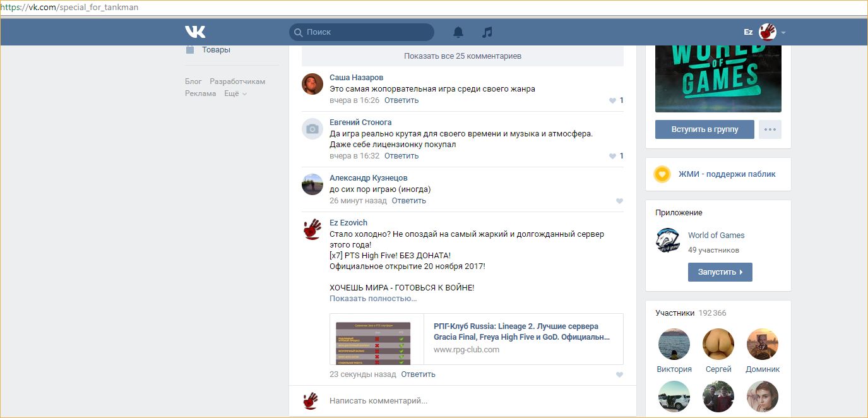This screenshot has height=418, width=868.
Task: Click the вчера в 16:26 timestamp
Action: (x=355, y=100)
